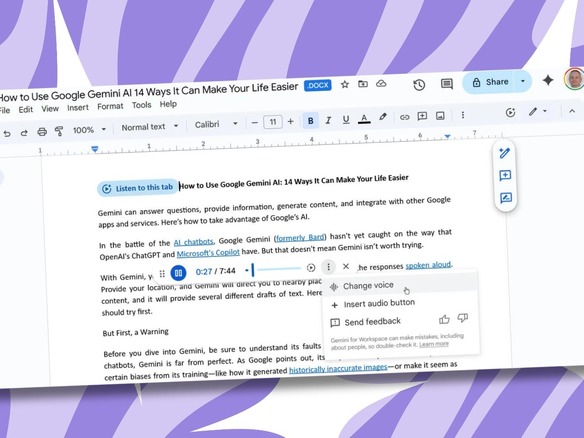Image resolution: width=584 pixels, height=438 pixels.
Task: Toggle underline formatting
Action: pos(346,119)
